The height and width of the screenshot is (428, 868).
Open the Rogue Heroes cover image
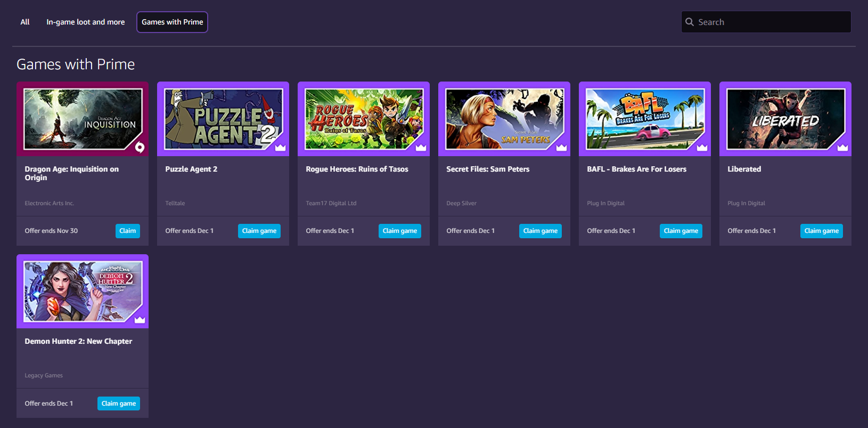click(364, 119)
